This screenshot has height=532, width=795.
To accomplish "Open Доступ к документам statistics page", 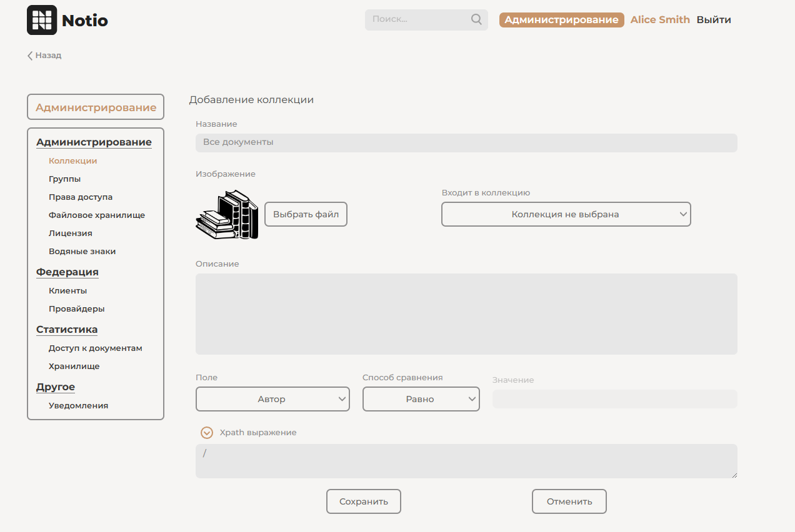I will tap(95, 348).
